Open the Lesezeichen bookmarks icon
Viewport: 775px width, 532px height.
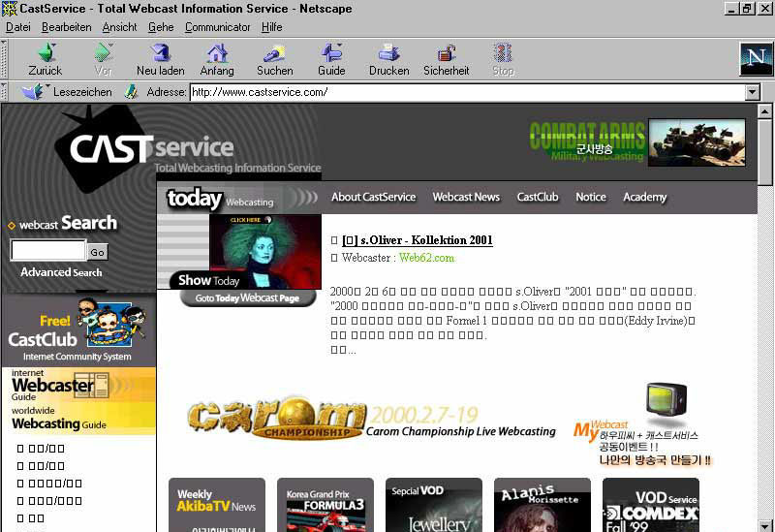pos(33,91)
